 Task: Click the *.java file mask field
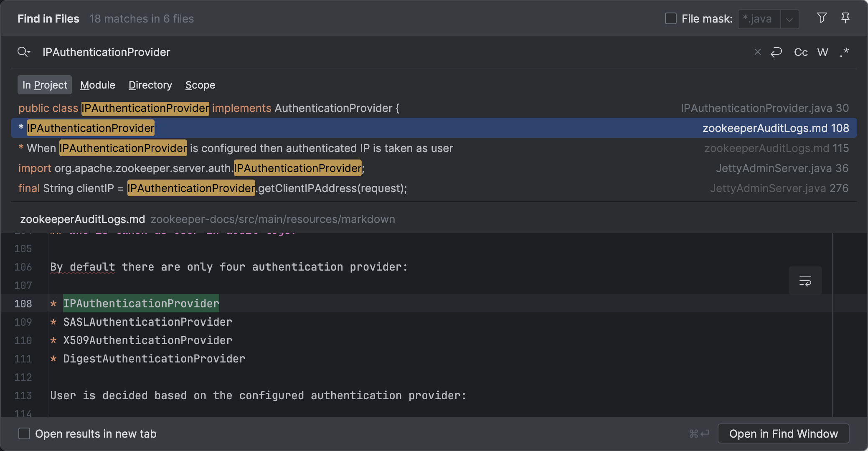coord(759,19)
